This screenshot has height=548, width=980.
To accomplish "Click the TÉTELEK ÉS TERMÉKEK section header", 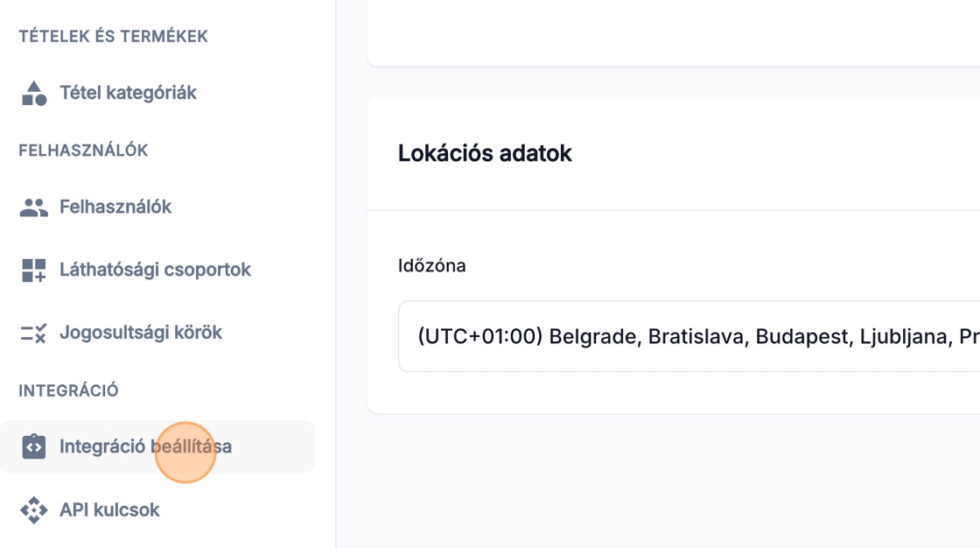I will point(113,37).
